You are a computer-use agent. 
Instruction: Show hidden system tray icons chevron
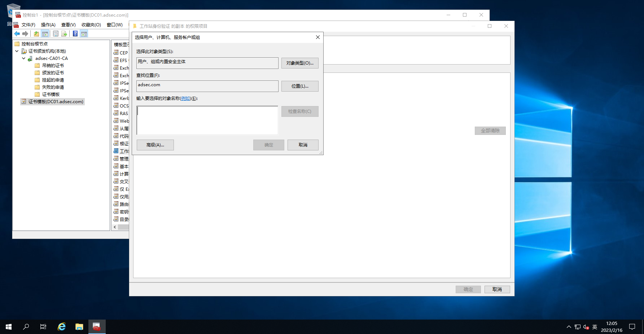coord(569,327)
